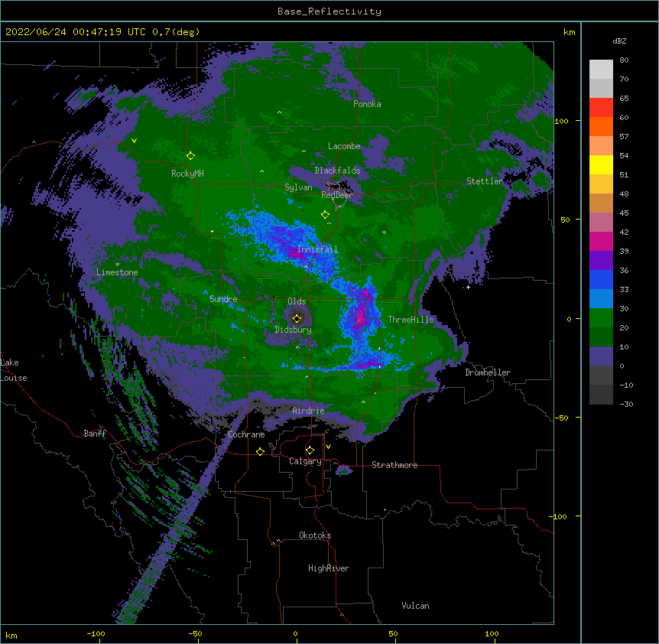Viewport: 659px width, 644px height.
Task: Click the light gray 70-80 dBZ legend swatch
Action: click(x=601, y=70)
